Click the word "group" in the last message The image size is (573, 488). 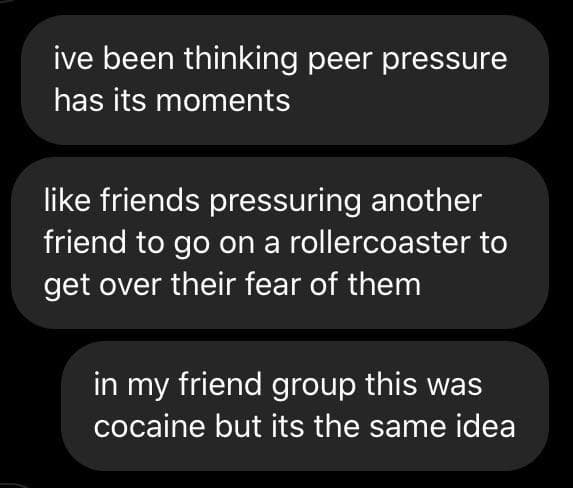click(314, 387)
